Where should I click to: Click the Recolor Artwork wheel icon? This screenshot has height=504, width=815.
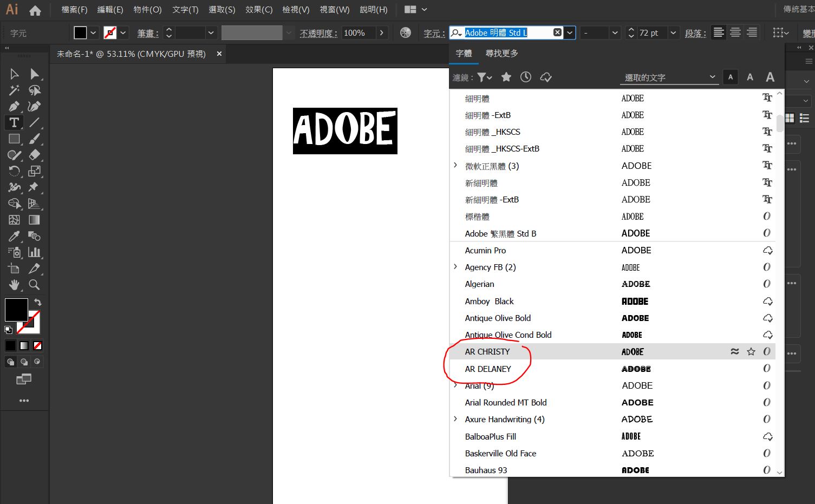tap(406, 33)
